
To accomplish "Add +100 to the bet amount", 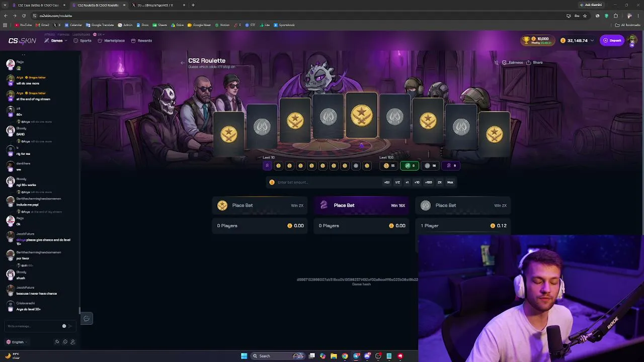I will point(429,183).
